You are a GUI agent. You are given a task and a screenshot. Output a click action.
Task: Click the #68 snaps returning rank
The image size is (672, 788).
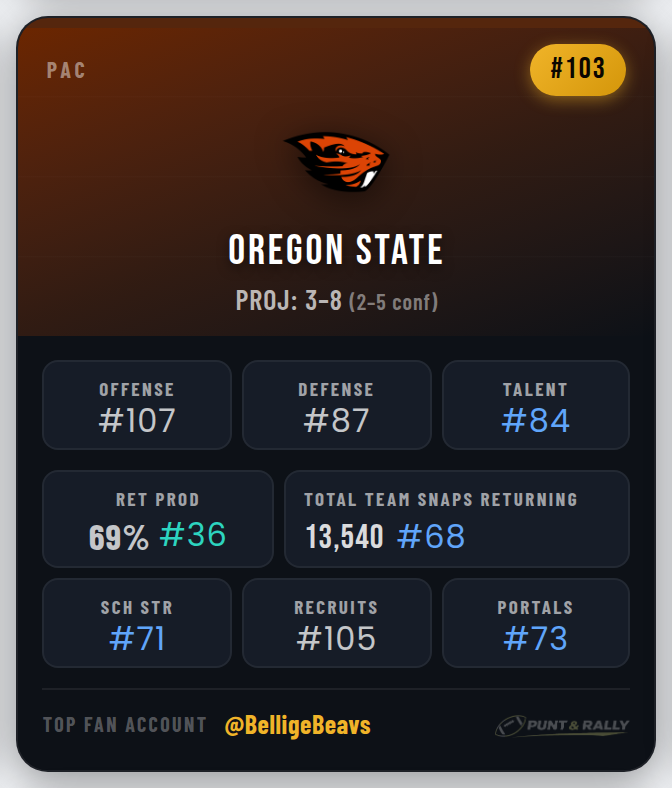pos(431,537)
